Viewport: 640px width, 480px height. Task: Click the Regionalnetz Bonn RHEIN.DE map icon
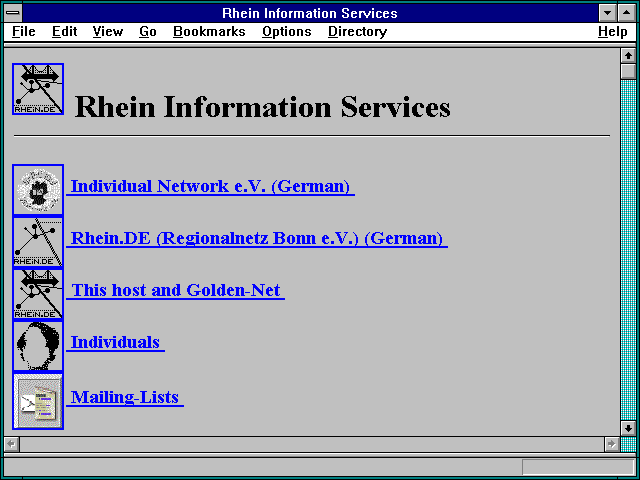coord(38,242)
